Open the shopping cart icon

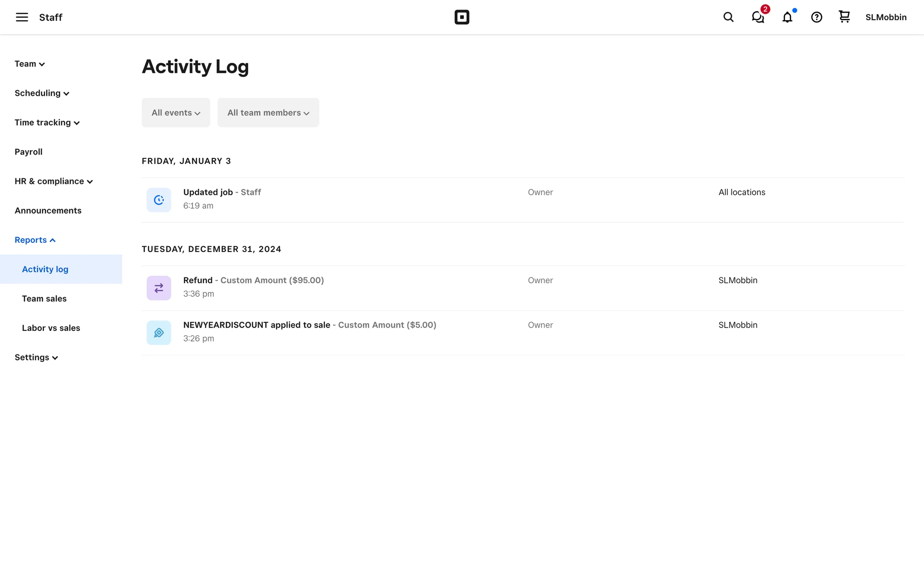[x=844, y=17]
